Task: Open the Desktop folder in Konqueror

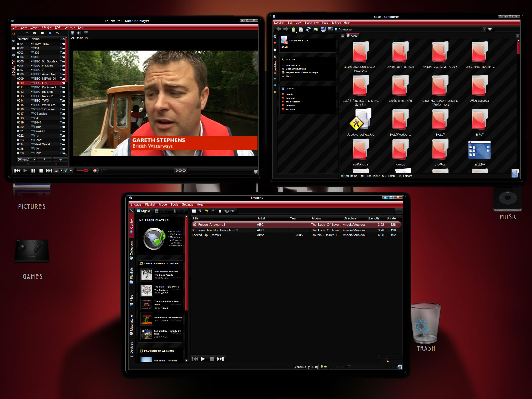Action: click(x=479, y=153)
